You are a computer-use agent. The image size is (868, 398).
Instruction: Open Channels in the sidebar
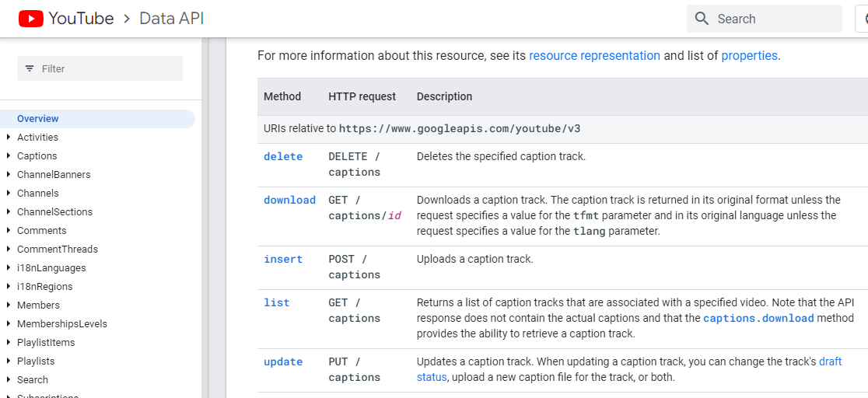tap(37, 194)
